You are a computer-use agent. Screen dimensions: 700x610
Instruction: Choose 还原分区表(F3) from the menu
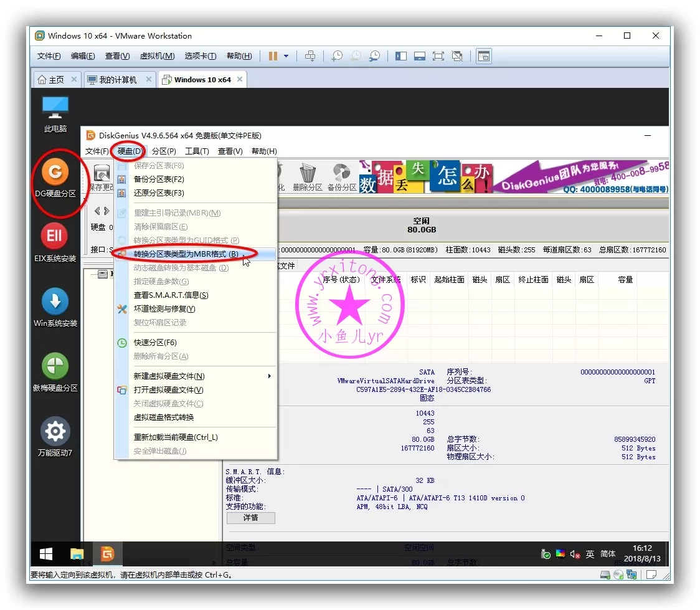pyautogui.click(x=196, y=193)
